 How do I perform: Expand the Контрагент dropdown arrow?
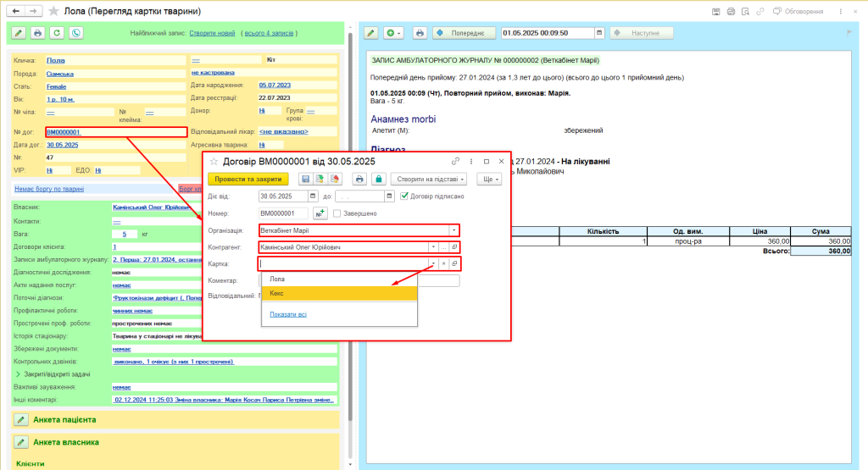point(433,247)
